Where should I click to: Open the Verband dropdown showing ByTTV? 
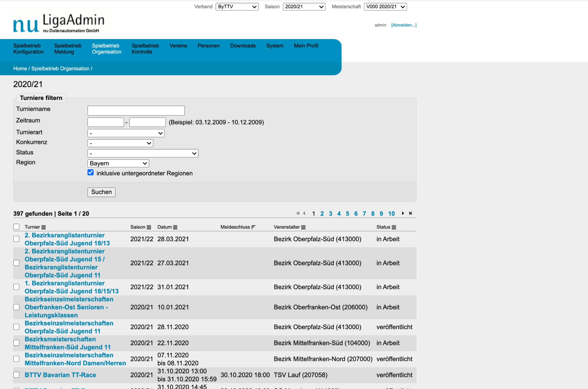[x=237, y=7]
